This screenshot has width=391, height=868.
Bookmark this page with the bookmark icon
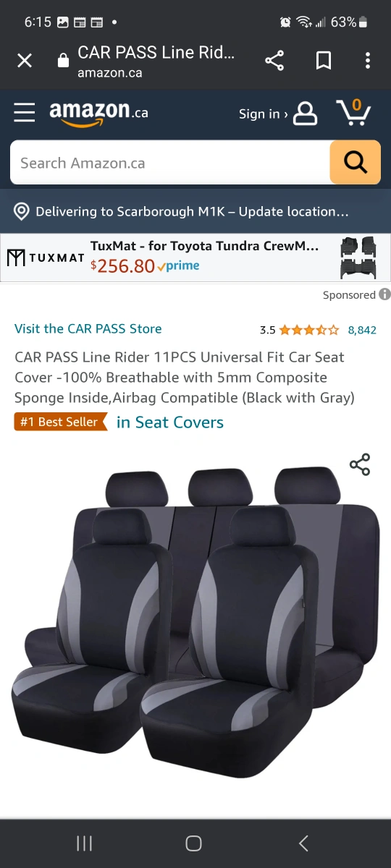pyautogui.click(x=324, y=61)
